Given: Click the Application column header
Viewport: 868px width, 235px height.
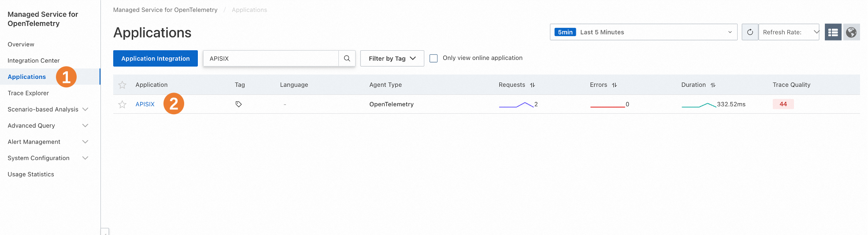Looking at the screenshot, I should click(x=152, y=85).
